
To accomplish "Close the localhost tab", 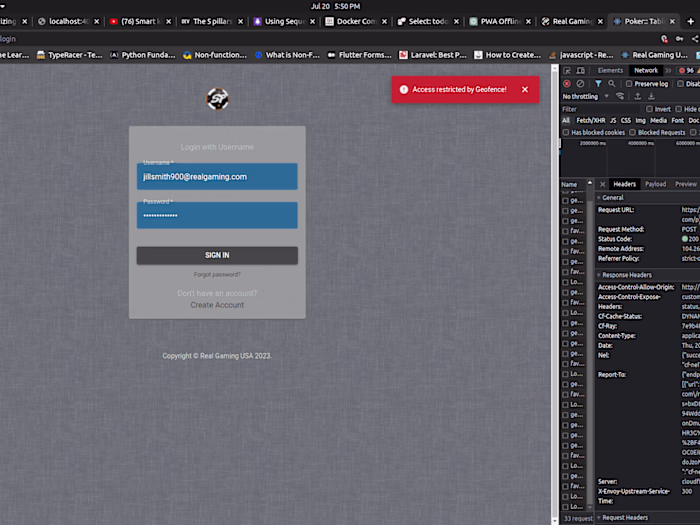I will tap(96, 21).
